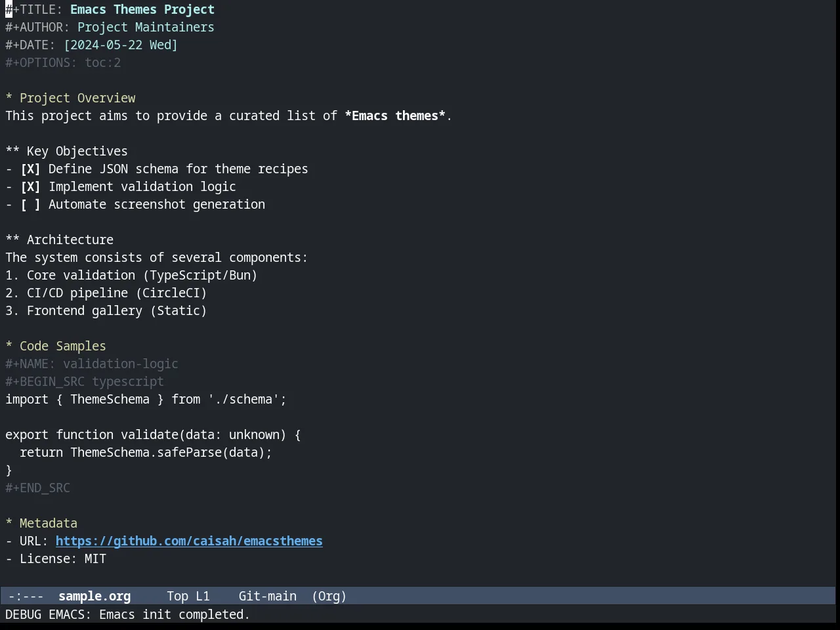Click the DEBUG EMACS echo area message
Screen dimensions: 840x630
coord(128,614)
